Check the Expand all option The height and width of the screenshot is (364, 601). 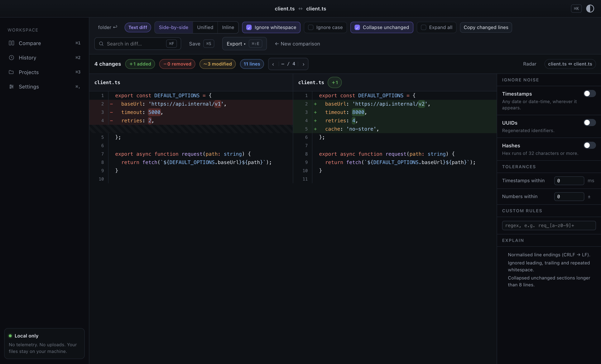[x=423, y=27]
